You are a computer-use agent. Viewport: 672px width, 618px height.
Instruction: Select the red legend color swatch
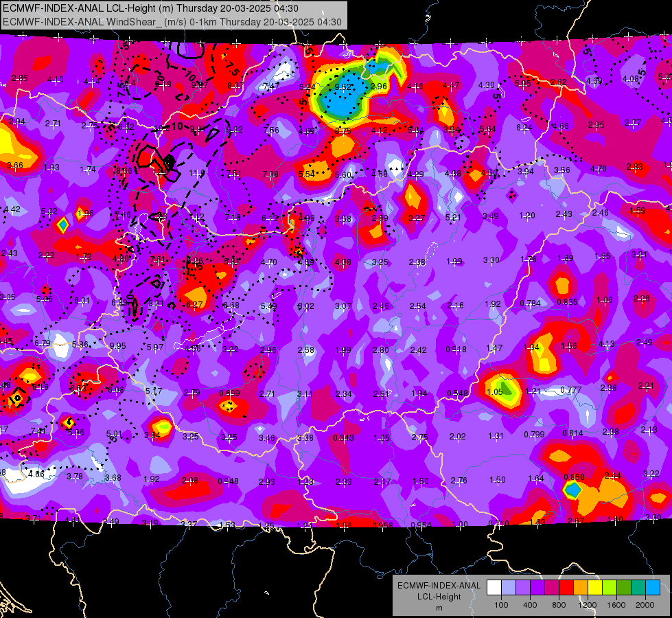click(566, 588)
